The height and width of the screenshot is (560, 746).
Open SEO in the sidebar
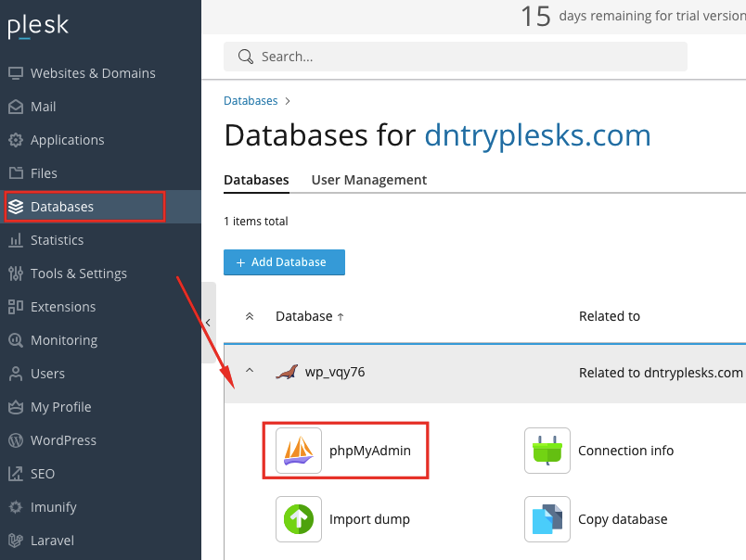tap(43, 474)
